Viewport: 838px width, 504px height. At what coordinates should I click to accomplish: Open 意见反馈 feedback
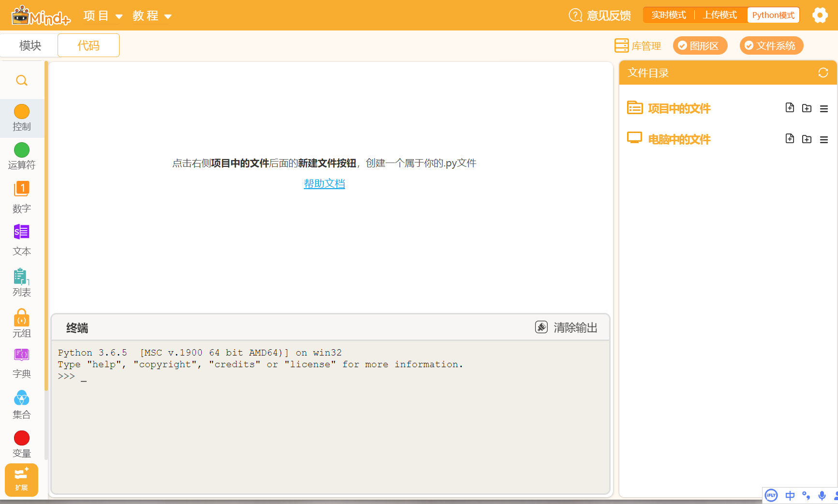click(599, 15)
